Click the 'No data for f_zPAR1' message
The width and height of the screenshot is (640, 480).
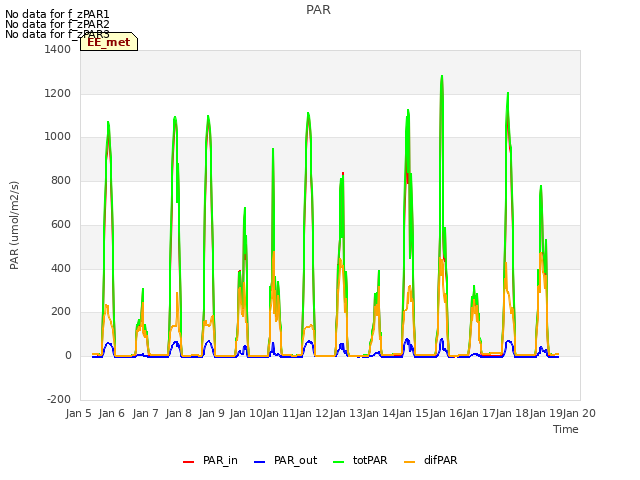pos(57,14)
